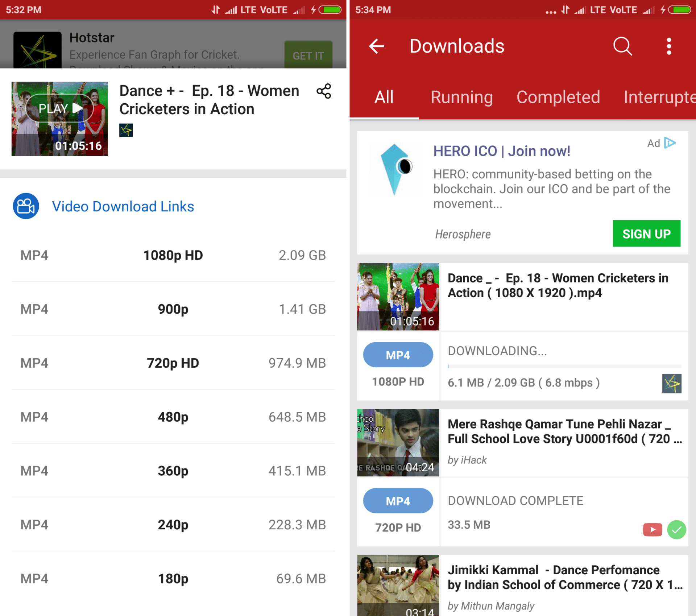This screenshot has width=696, height=616.
Task: Open the Mere Rashqe Qamar thumbnail
Action: tap(398, 443)
